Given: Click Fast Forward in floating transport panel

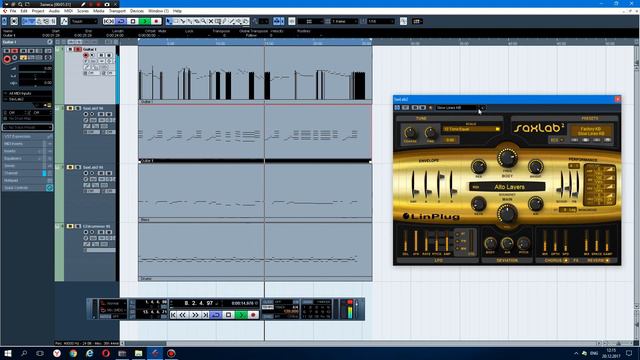Looking at the screenshot, I should tap(195, 315).
